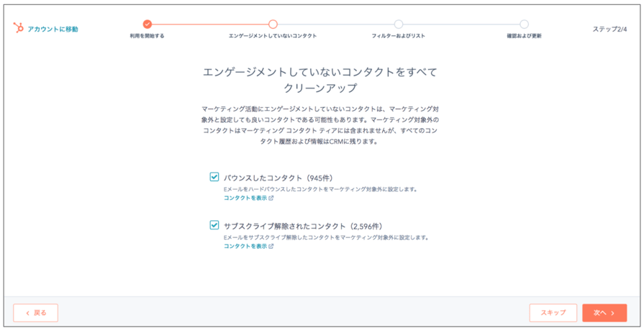Click external link icon under バウンスしたコンタクト
The height and width of the screenshot is (333, 644).
click(x=271, y=198)
